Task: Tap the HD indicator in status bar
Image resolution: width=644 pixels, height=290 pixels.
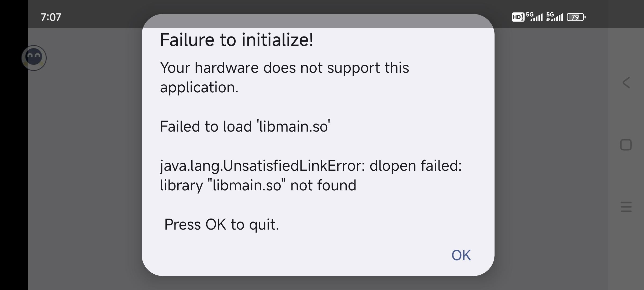Action: tap(518, 17)
